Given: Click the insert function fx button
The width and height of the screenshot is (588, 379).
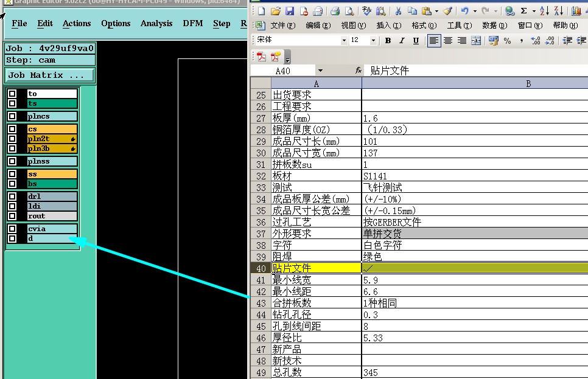Looking at the screenshot, I should tap(359, 70).
